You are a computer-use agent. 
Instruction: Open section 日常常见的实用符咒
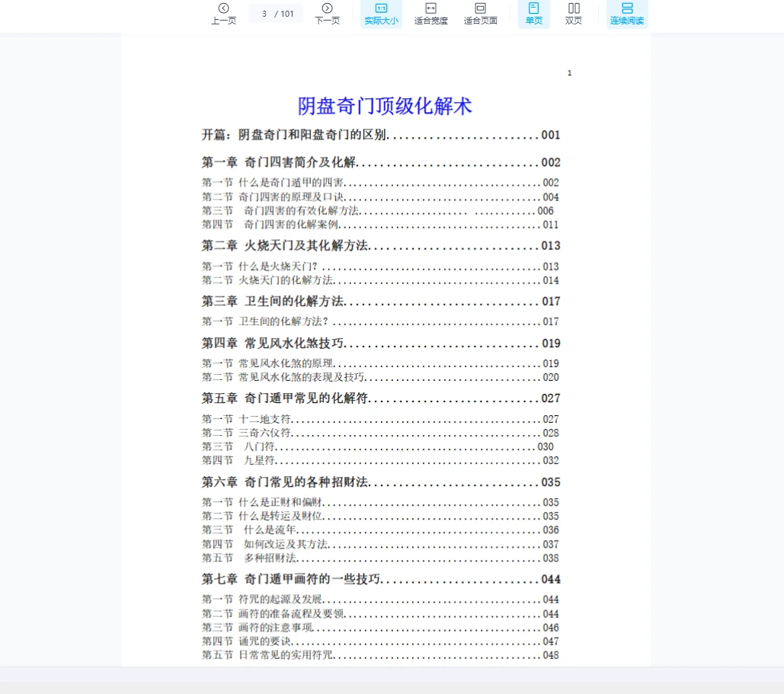click(380, 655)
